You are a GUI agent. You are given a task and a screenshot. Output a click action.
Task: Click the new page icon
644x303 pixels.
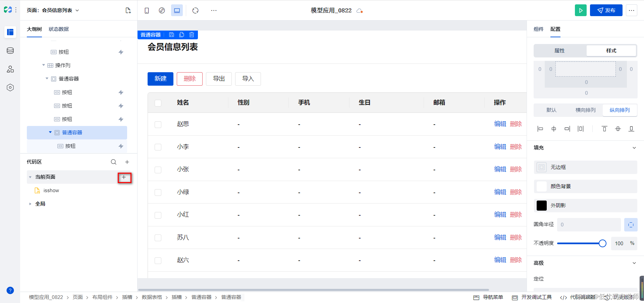128,10
